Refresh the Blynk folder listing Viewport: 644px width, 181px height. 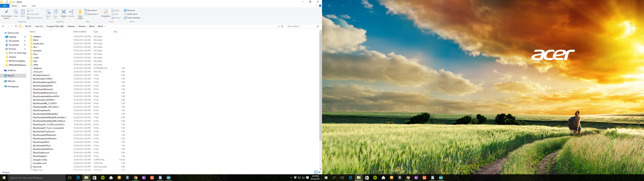[283, 26]
